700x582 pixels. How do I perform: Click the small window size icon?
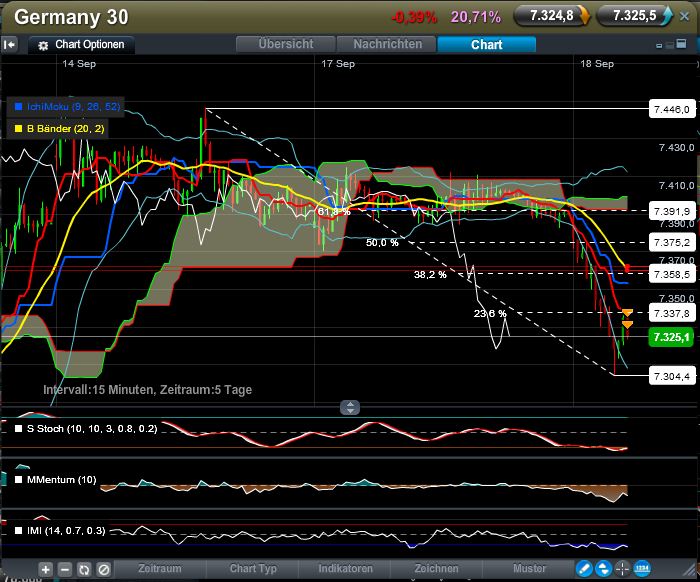659,46
